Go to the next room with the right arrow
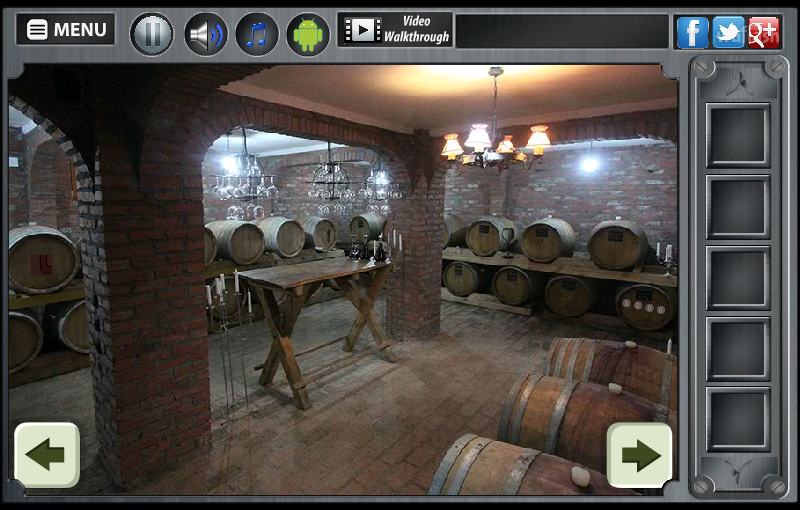This screenshot has height=510, width=800. (639, 454)
